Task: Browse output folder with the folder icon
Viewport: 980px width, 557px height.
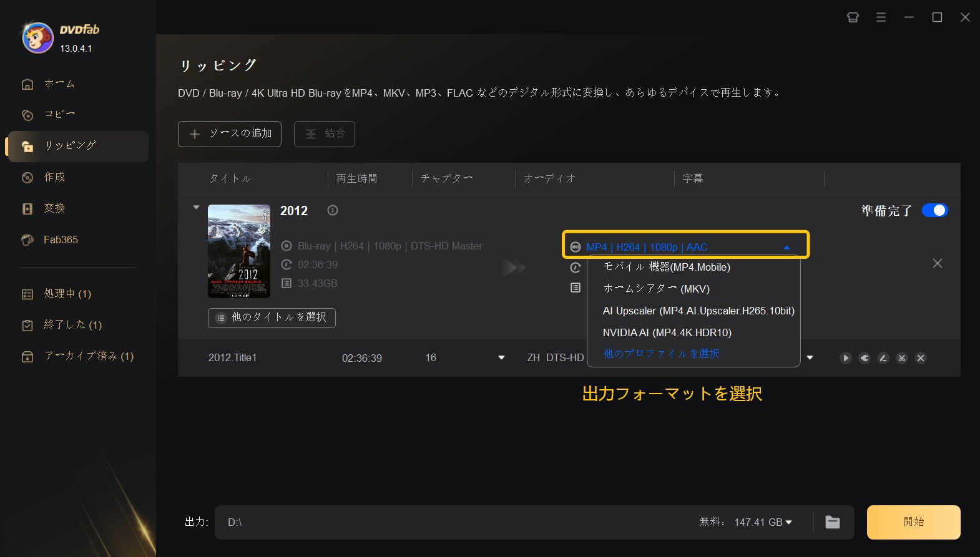Action: tap(833, 522)
